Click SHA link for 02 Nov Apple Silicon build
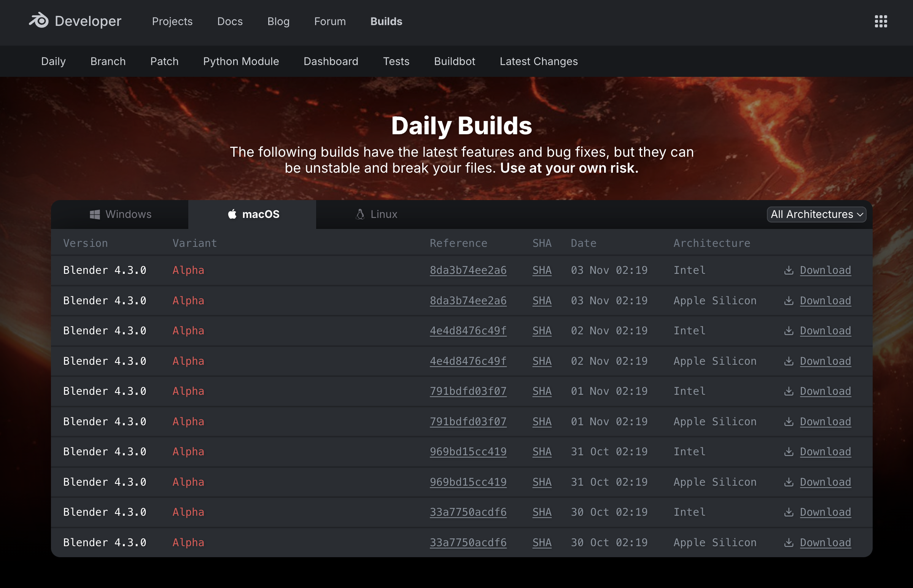913x588 pixels. (542, 361)
